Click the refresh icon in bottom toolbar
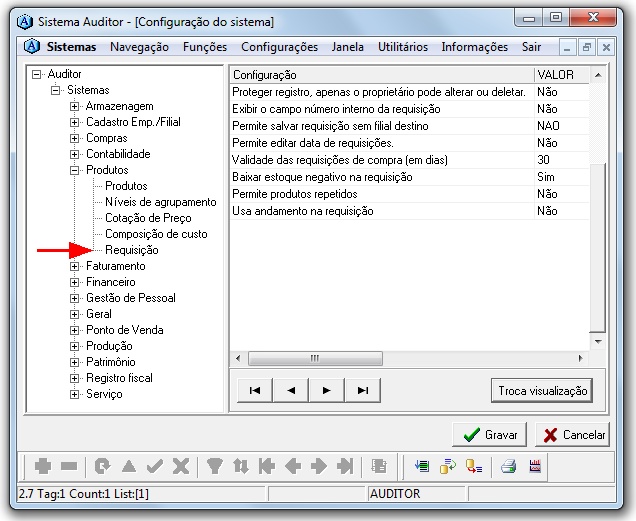This screenshot has height=521, width=636. [x=102, y=466]
